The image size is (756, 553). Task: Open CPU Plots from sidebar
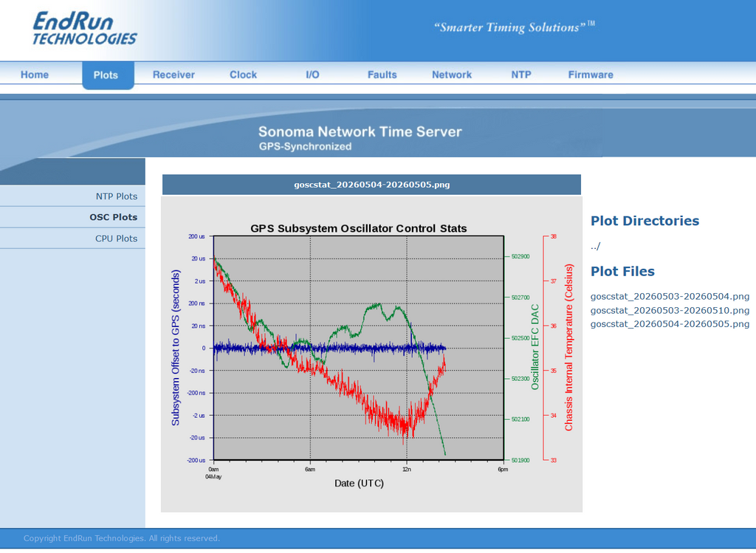tap(72, 238)
